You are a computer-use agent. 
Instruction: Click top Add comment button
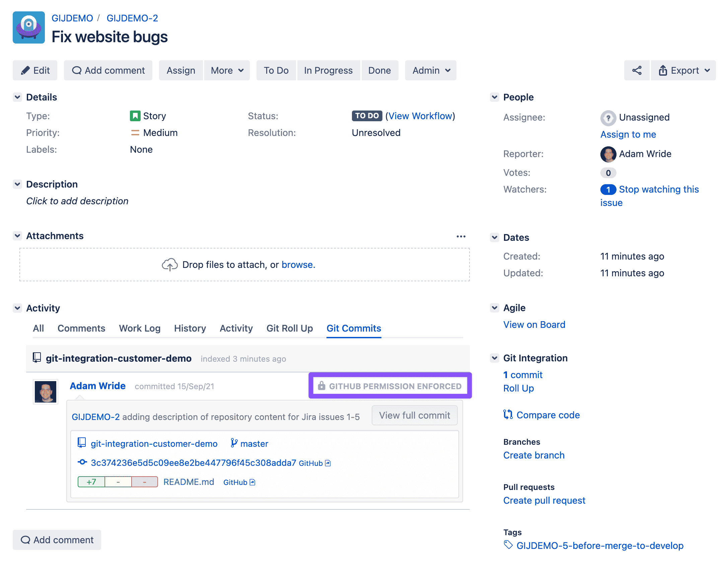[108, 70]
